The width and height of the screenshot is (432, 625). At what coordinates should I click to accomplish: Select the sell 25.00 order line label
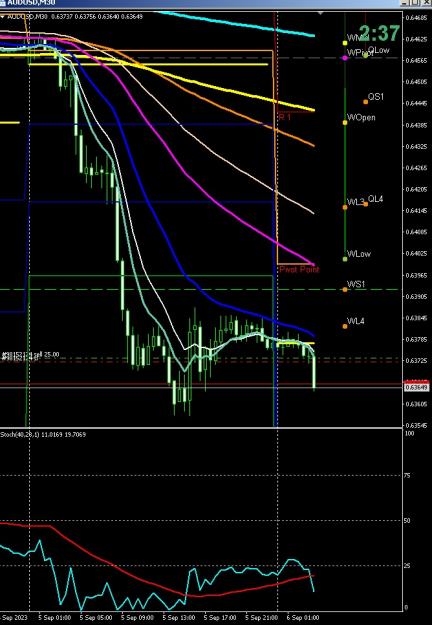pyautogui.click(x=31, y=354)
